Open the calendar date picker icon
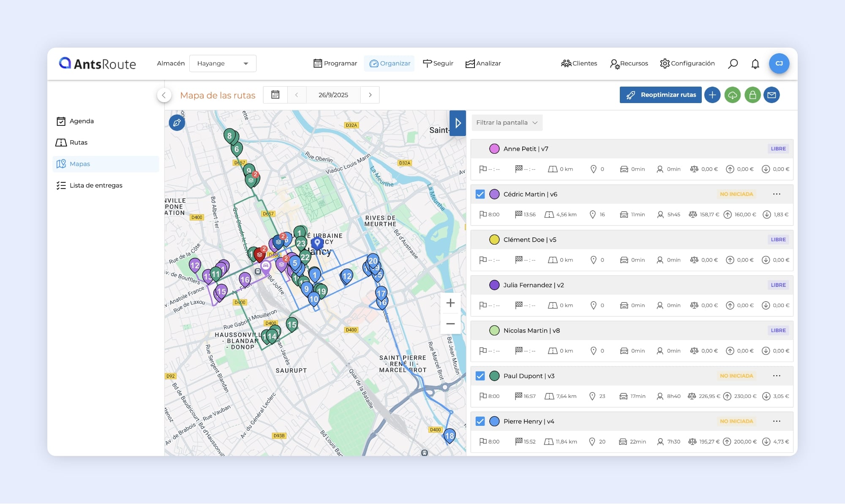The height and width of the screenshot is (504, 845). (275, 95)
